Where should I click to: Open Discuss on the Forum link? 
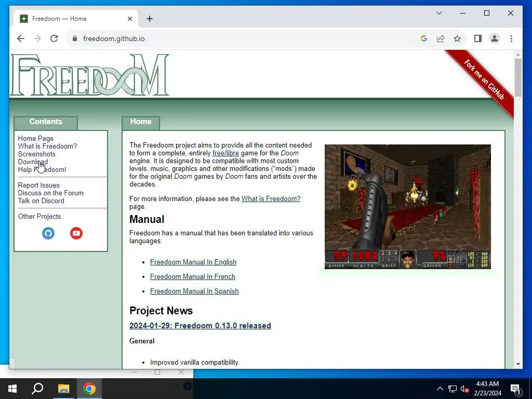click(50, 193)
